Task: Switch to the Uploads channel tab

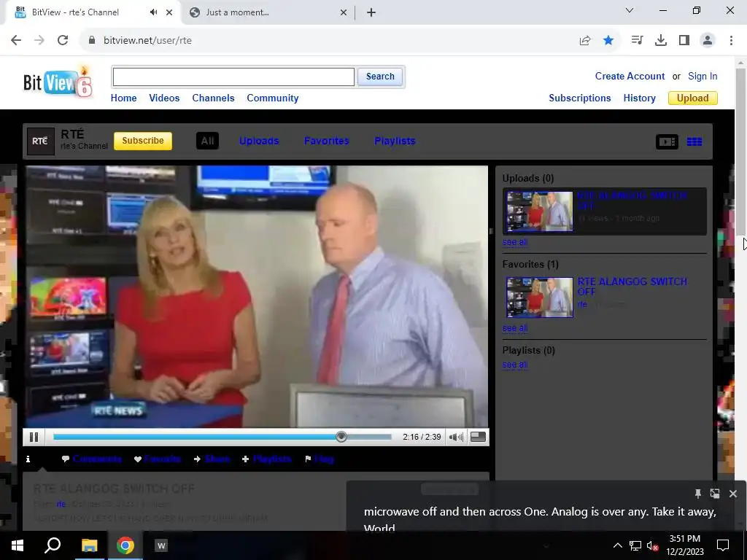Action: [x=259, y=141]
